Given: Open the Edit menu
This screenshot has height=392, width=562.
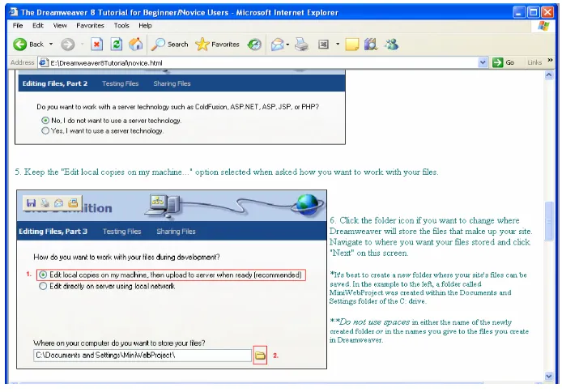Looking at the screenshot, I should click(x=37, y=25).
